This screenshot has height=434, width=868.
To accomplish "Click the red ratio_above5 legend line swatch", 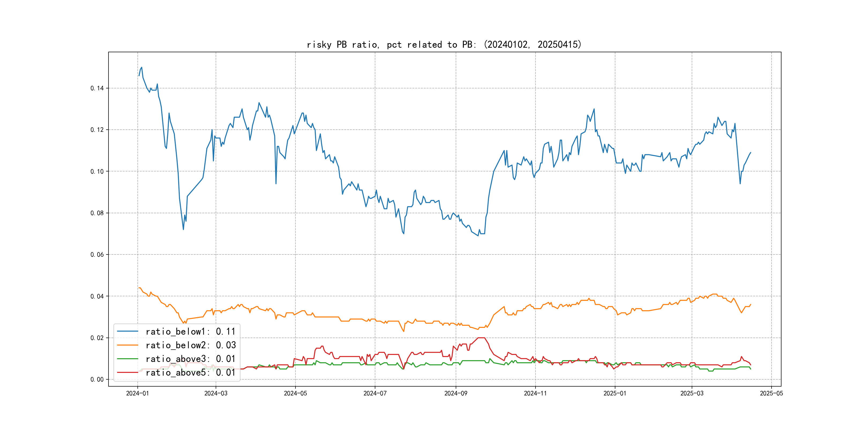I will tap(127, 372).
